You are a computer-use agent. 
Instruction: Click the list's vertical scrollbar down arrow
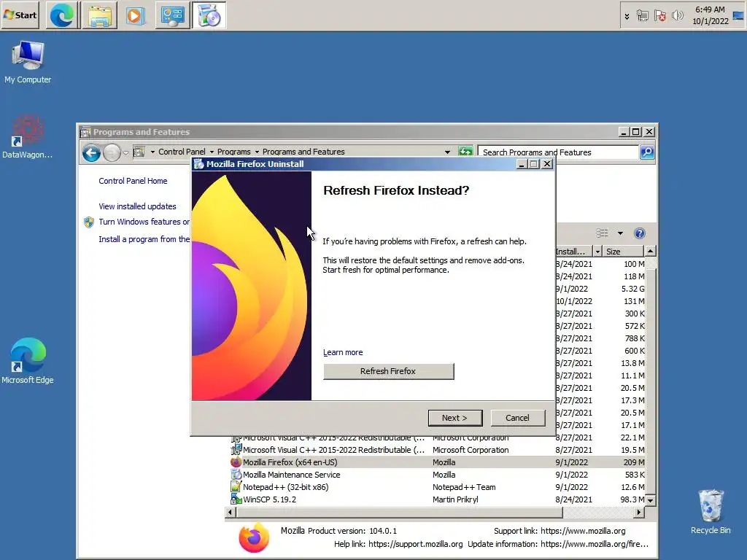tap(650, 500)
